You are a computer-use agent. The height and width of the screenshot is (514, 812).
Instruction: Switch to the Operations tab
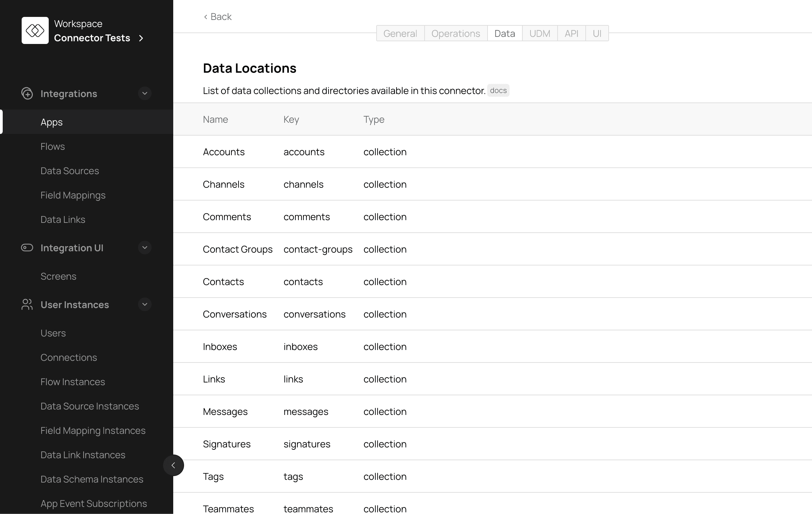click(x=455, y=33)
